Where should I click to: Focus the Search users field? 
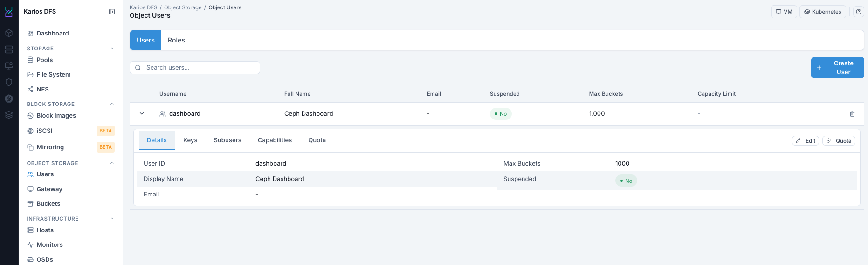[195, 68]
